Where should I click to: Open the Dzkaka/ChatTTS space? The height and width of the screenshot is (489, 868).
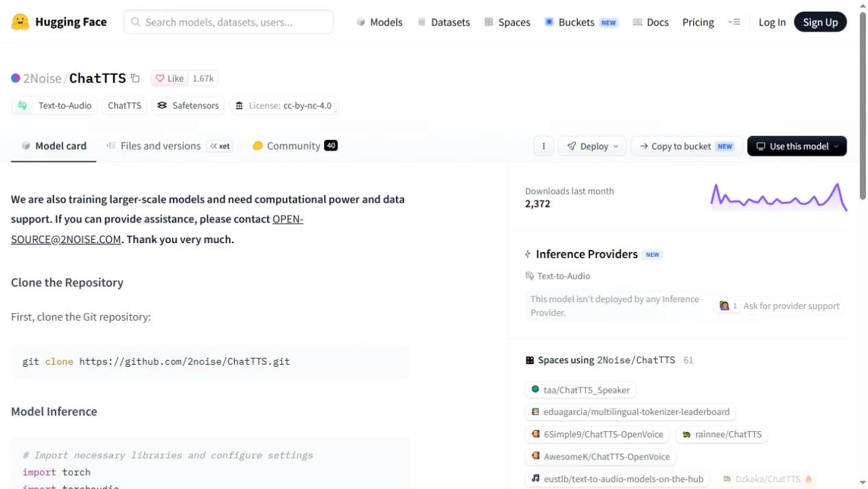pos(767,479)
